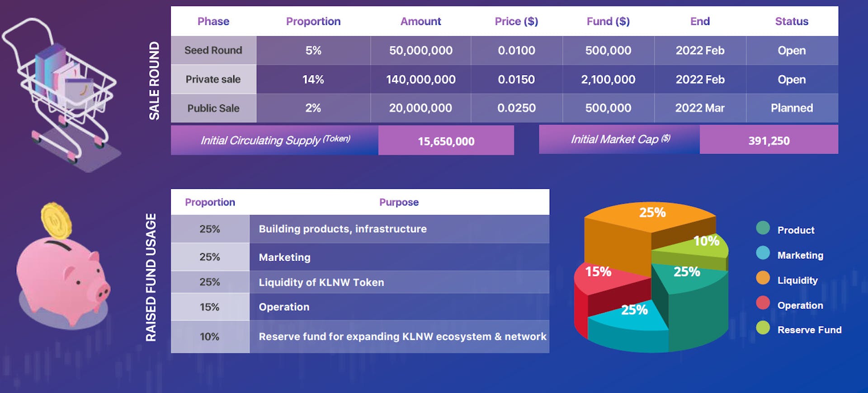Click the gold coin above piggy bank
868x393 pixels.
coord(57,221)
